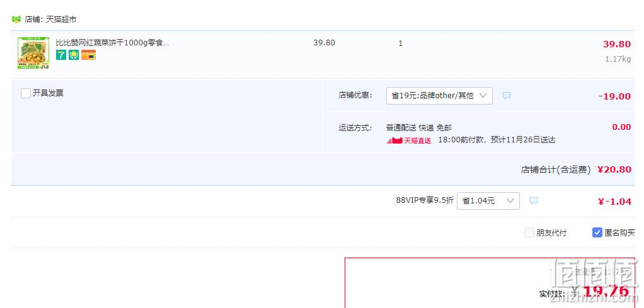644x308 pixels.
Task: Enable the 朋友代付 checkbox
Action: pos(529,233)
